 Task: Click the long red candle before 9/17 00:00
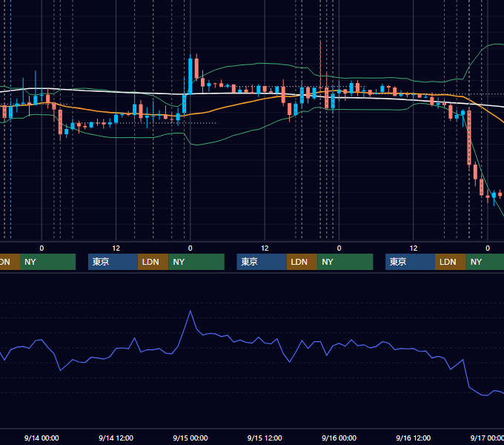coord(469,138)
